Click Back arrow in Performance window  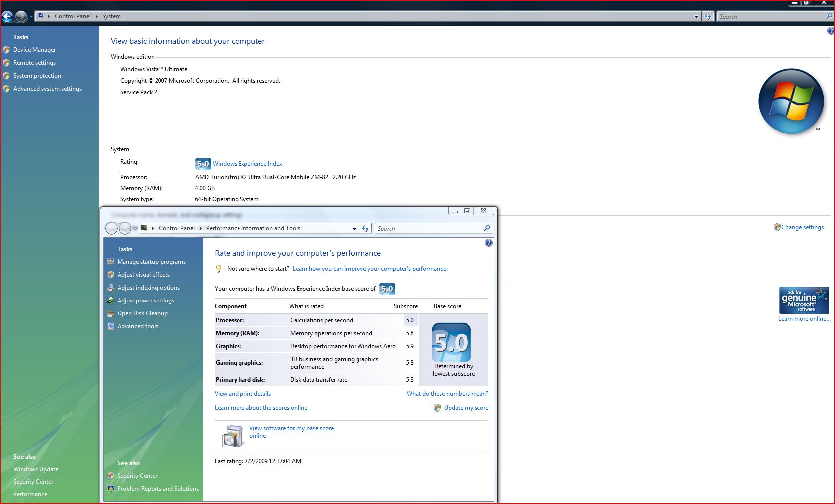[x=112, y=228]
